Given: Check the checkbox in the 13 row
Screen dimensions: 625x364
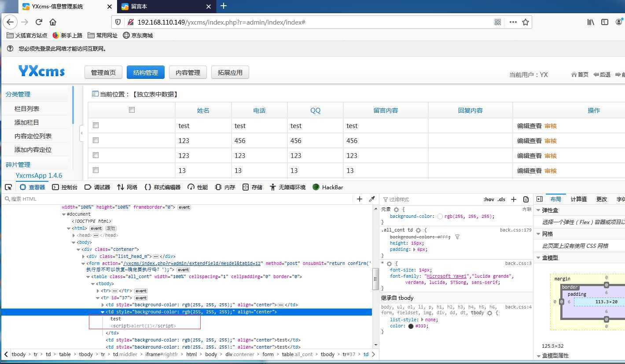Looking at the screenshot, I should coord(96,170).
